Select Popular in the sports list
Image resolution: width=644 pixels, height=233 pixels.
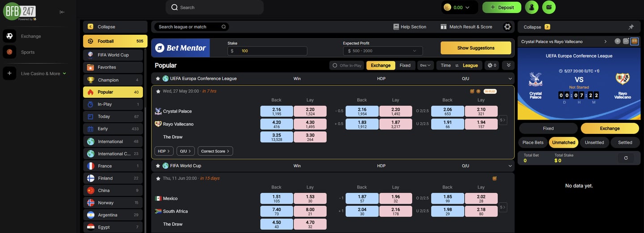[113, 92]
